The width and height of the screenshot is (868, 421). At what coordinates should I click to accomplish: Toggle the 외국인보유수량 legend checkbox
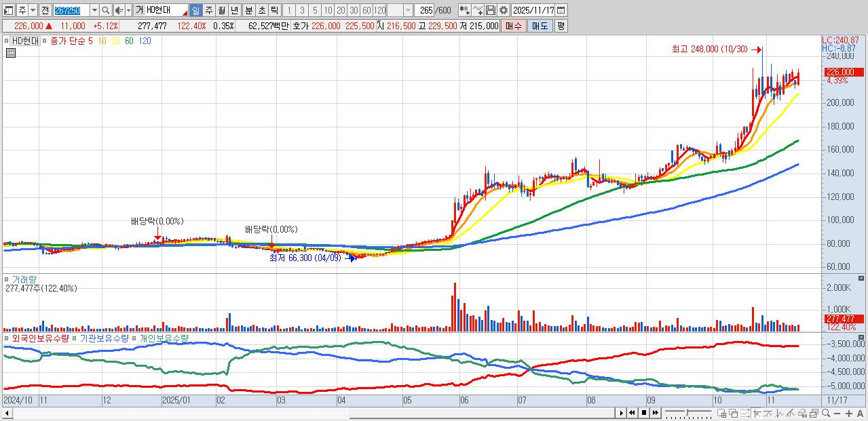coord(7,338)
